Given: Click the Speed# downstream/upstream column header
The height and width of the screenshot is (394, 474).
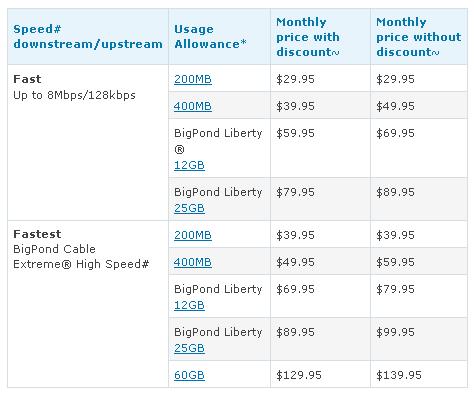Looking at the screenshot, I should click(x=88, y=37).
